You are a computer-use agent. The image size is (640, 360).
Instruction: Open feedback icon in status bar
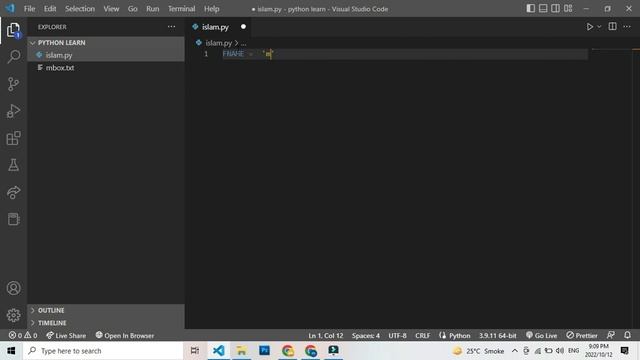point(611,335)
